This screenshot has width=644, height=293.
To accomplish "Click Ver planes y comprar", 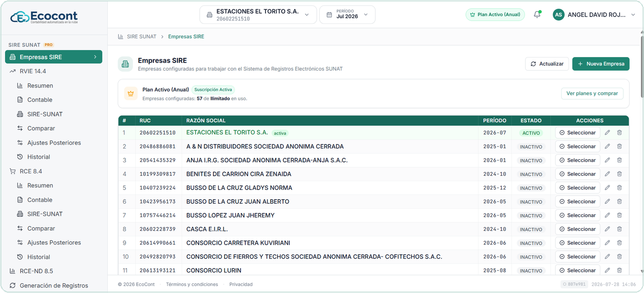I will tap(592, 93).
